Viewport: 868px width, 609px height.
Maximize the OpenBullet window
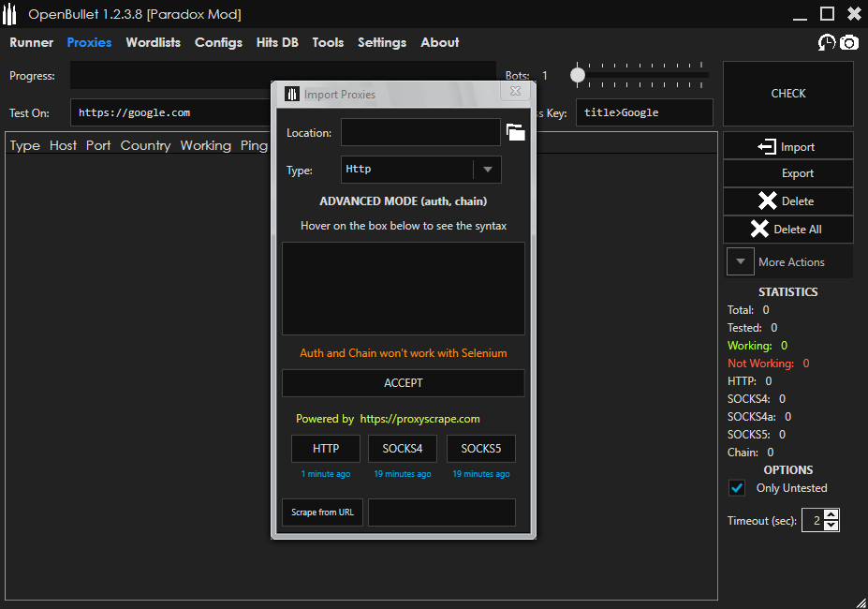(x=827, y=13)
